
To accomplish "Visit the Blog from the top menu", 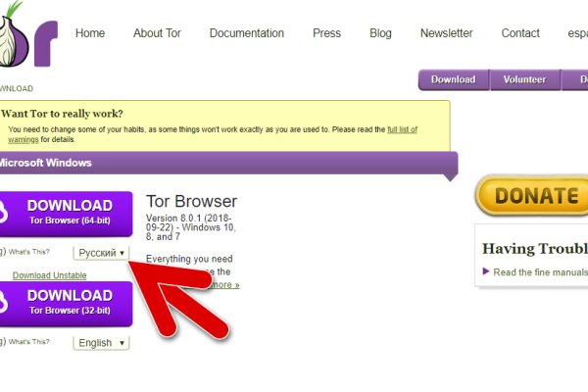I will pos(380,33).
